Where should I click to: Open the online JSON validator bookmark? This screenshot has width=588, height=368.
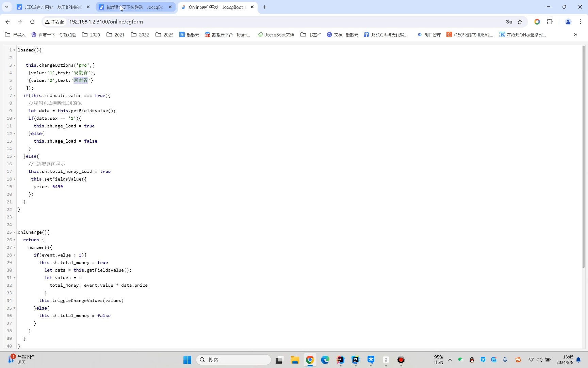click(x=523, y=34)
